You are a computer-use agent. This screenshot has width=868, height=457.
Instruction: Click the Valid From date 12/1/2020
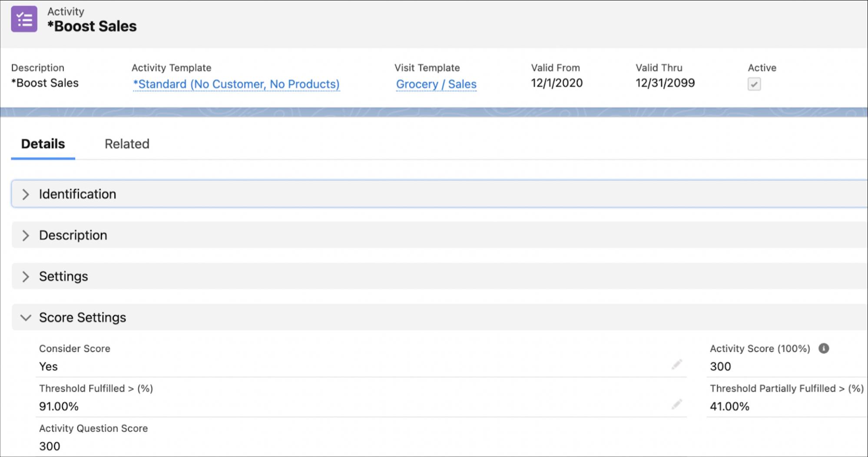point(557,83)
